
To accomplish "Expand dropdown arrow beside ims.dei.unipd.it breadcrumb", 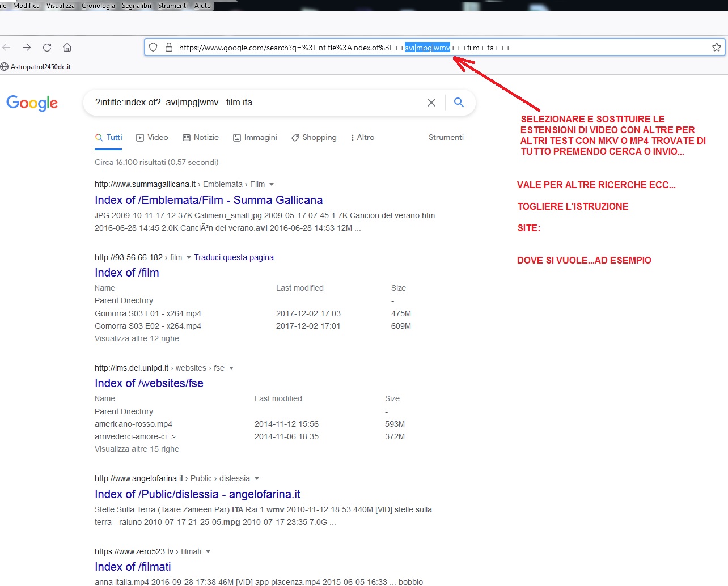I will (x=231, y=368).
